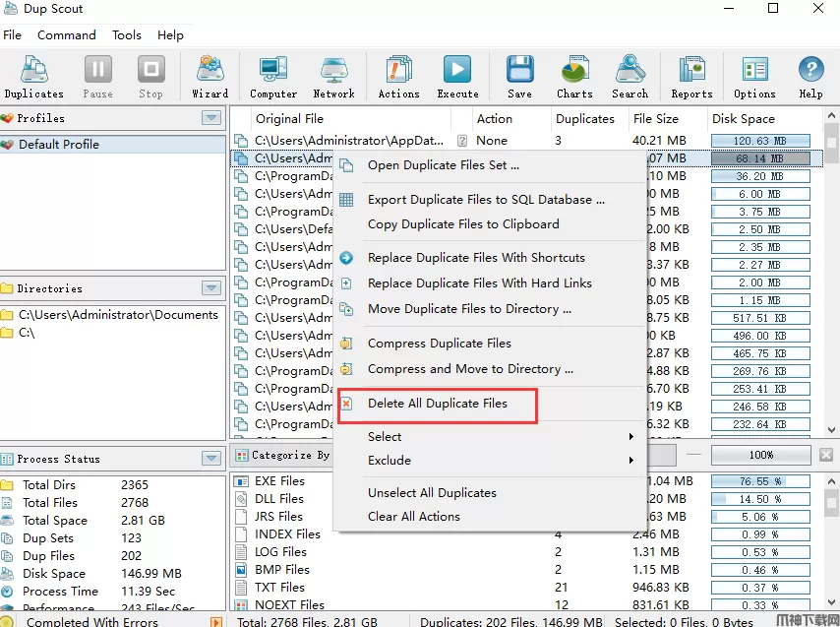Click the 100% zoom button
The width and height of the screenshot is (840, 627).
[761, 456]
